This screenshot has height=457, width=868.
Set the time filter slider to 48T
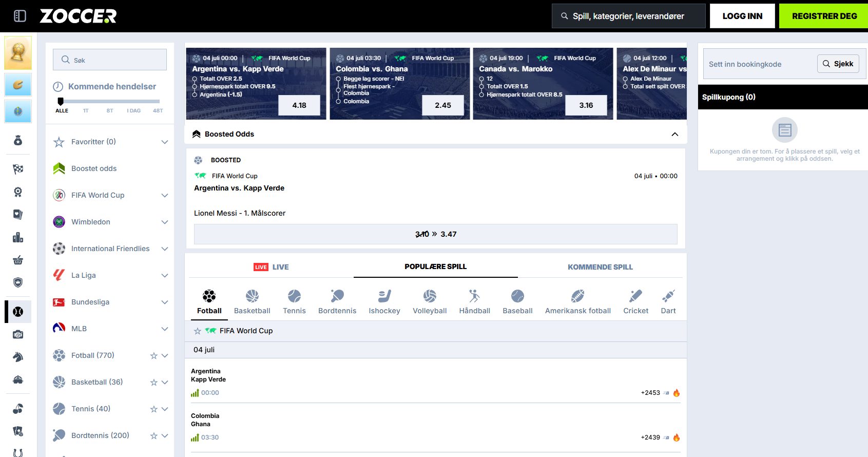pyautogui.click(x=158, y=110)
